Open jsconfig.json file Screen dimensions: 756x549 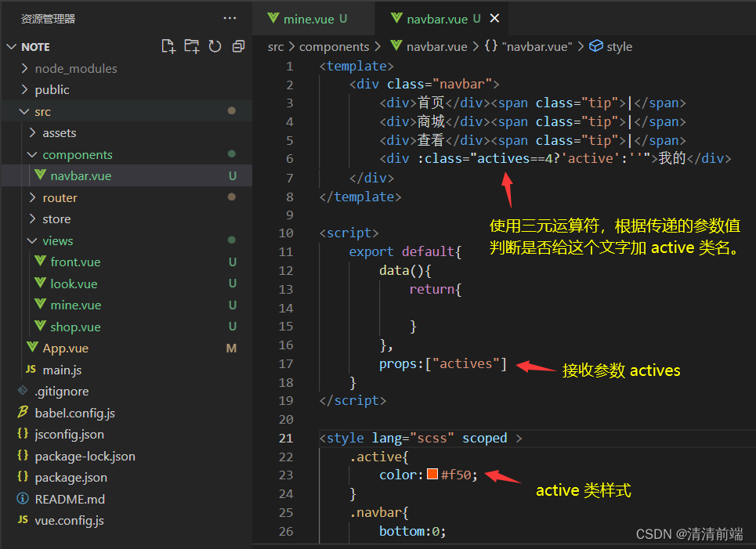point(126,435)
